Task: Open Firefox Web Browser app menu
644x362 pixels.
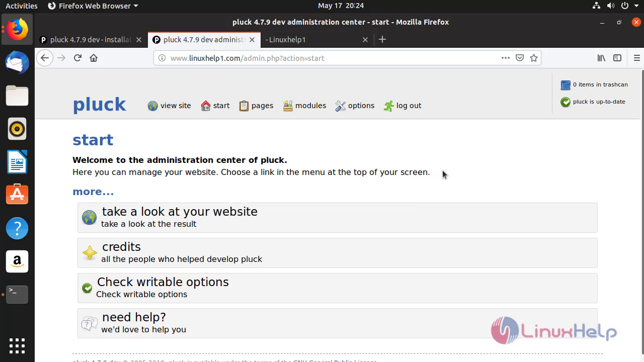Action: pos(93,6)
